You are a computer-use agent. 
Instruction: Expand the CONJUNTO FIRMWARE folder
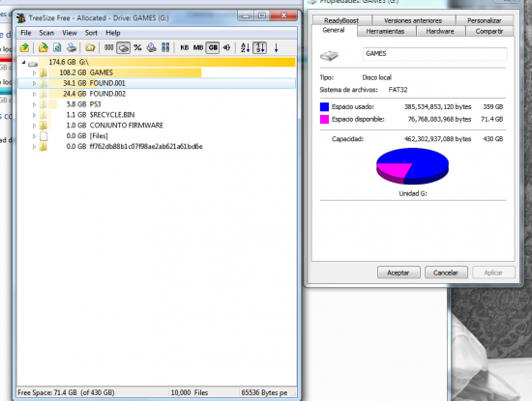(34, 126)
